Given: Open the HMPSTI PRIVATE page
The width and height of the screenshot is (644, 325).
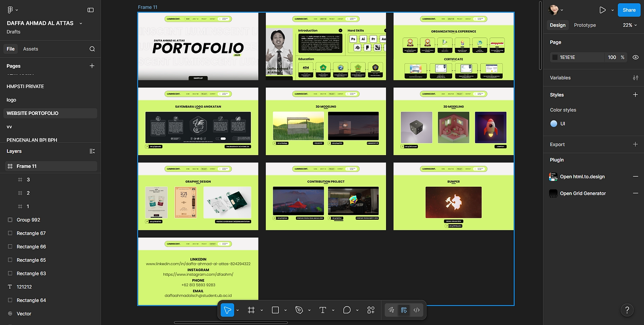Looking at the screenshot, I should pos(51,86).
